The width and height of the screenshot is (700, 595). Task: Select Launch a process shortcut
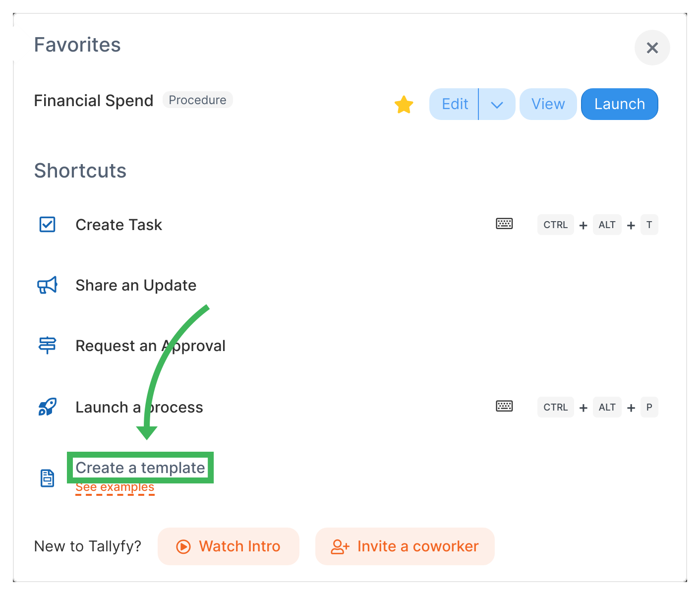coord(139,407)
